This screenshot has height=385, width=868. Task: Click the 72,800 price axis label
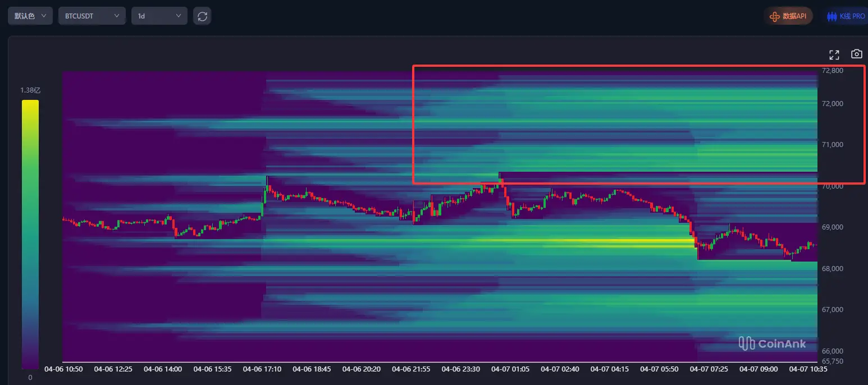(832, 71)
